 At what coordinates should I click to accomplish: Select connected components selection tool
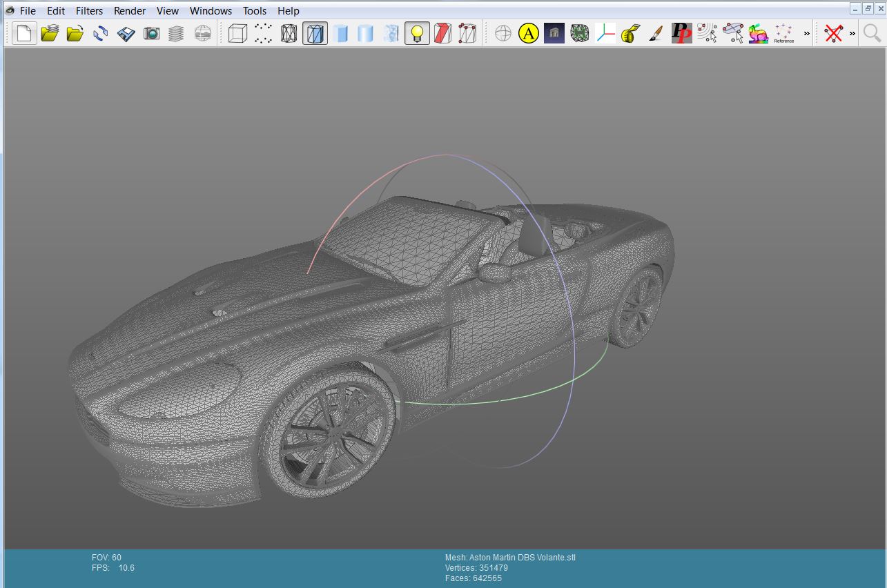coord(708,33)
